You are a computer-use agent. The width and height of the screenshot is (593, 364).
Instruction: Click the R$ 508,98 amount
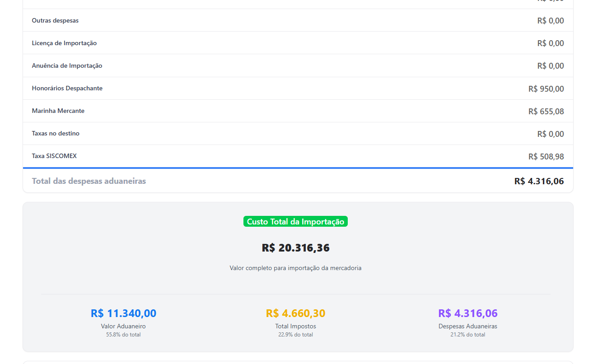pyautogui.click(x=546, y=157)
